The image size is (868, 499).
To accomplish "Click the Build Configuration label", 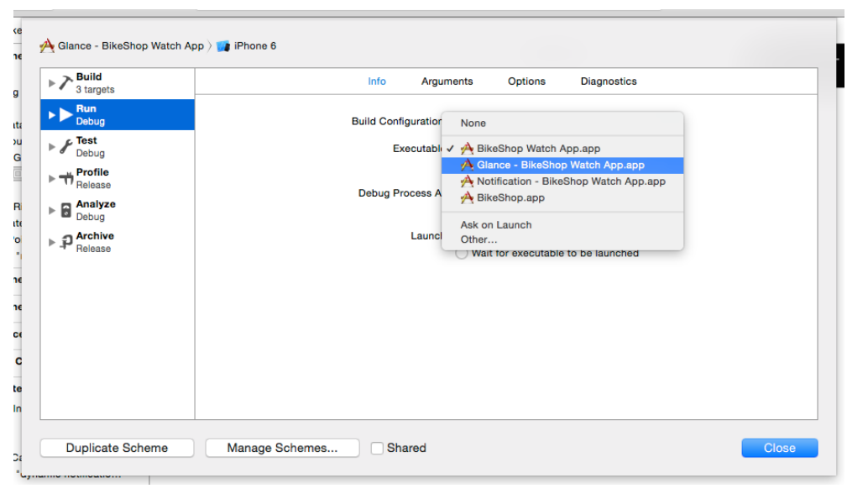I will pos(396,121).
